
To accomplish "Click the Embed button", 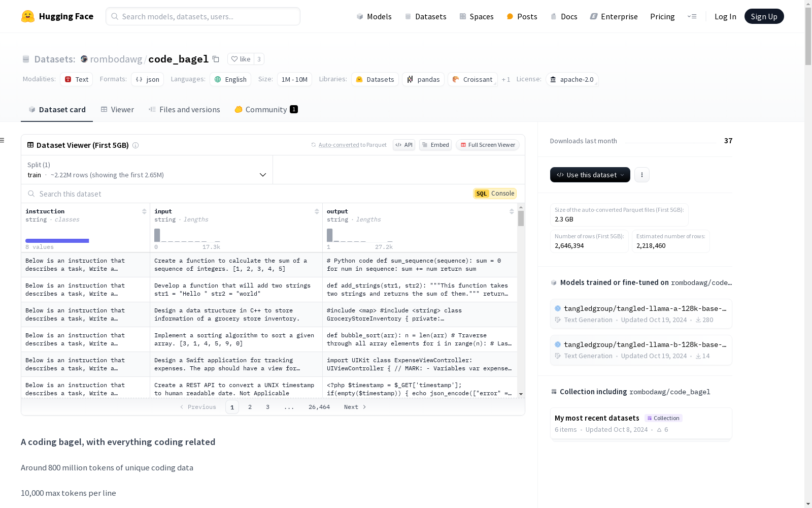I will tap(435, 145).
